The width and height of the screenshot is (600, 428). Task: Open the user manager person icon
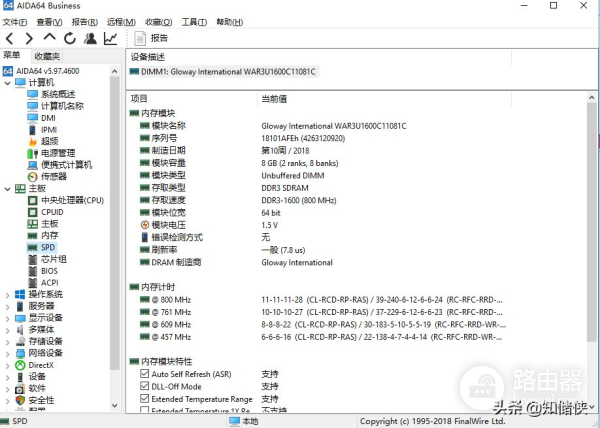(x=90, y=38)
